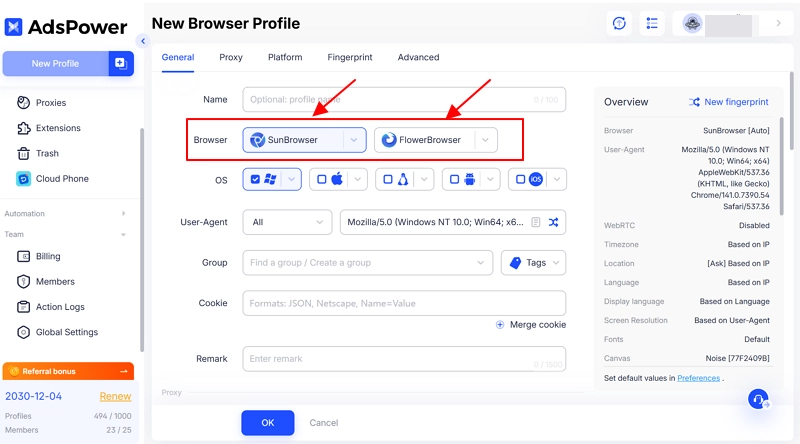800x444 pixels.
Task: Click the New fingerprint link text
Action: coord(736,102)
